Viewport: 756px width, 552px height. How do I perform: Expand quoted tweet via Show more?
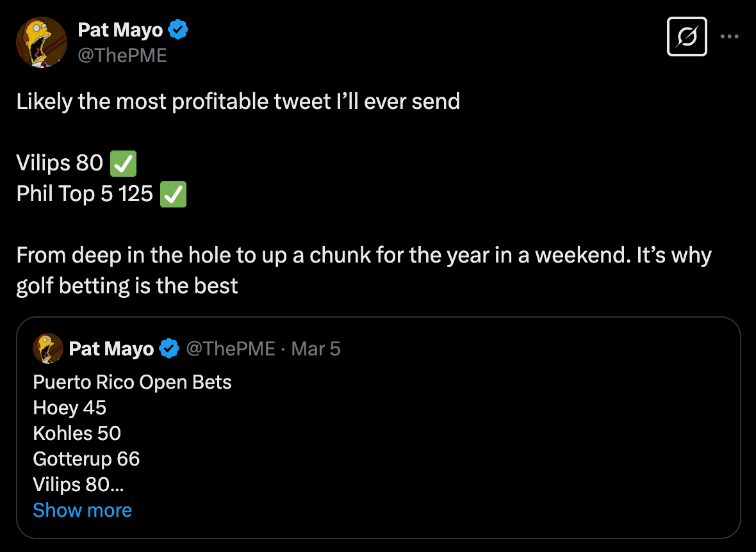(x=82, y=510)
